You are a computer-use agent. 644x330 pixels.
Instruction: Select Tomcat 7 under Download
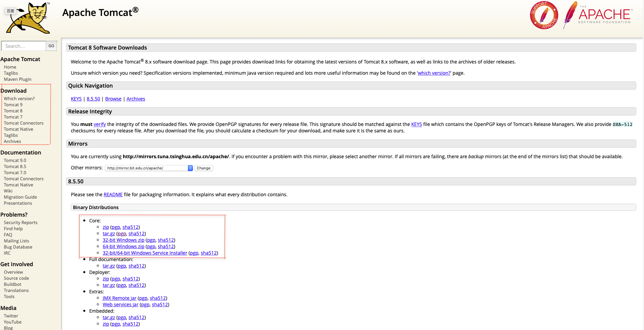click(x=13, y=117)
